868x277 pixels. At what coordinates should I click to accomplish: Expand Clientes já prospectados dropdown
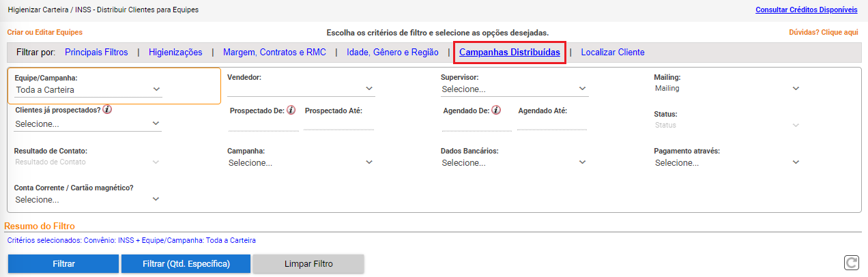click(88, 123)
